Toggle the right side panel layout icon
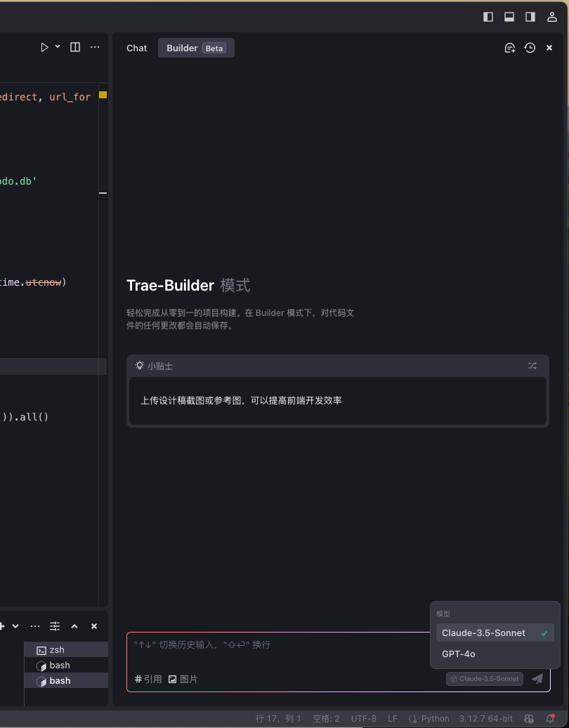This screenshot has height=728, width=569. pos(530,17)
